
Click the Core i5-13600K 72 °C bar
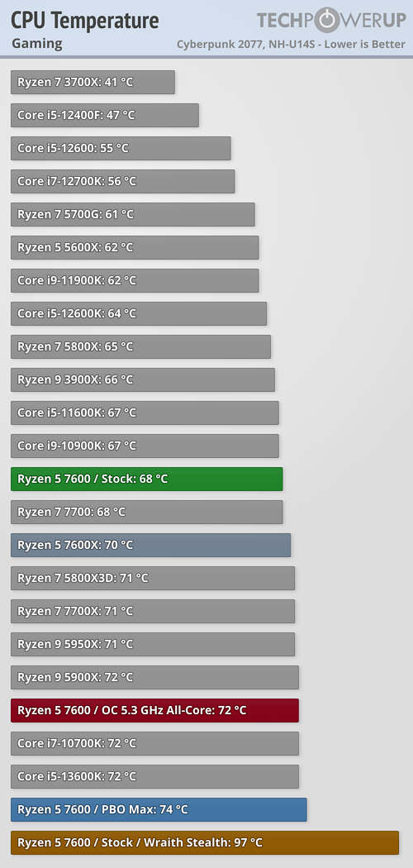pos(154,776)
